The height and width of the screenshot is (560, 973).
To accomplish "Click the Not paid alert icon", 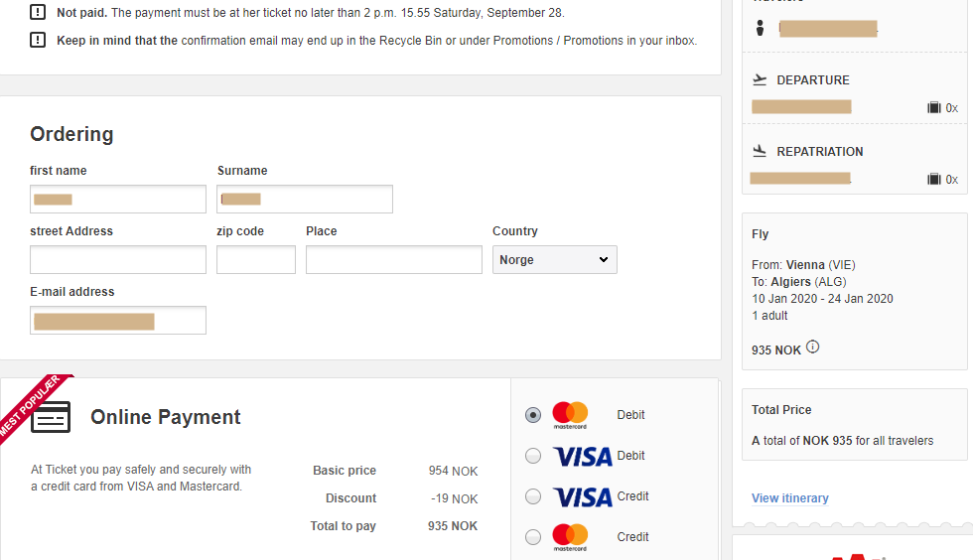I will pyautogui.click(x=38, y=12).
